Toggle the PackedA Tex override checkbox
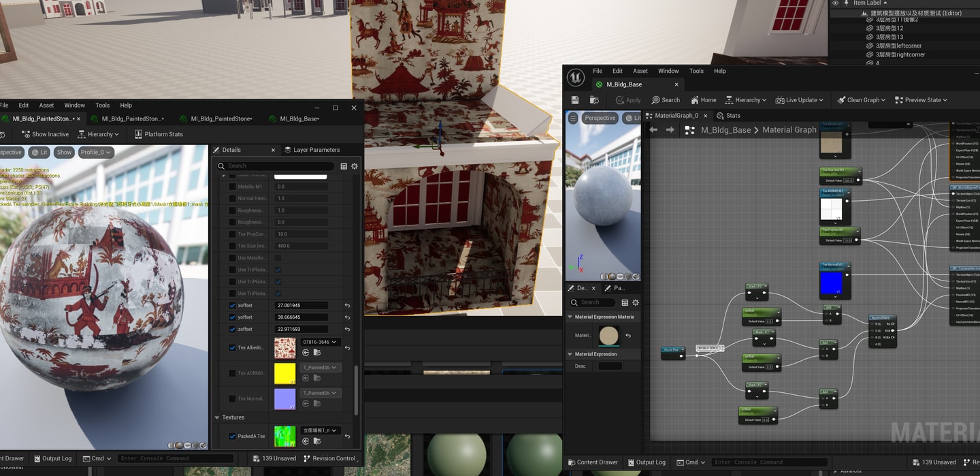 click(232, 437)
